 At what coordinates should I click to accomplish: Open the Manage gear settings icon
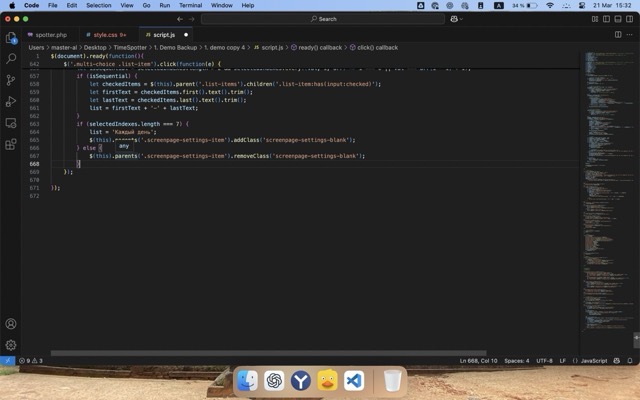coord(11,344)
